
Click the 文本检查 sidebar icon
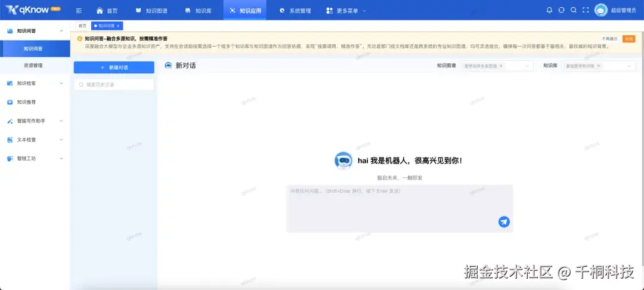[10, 140]
